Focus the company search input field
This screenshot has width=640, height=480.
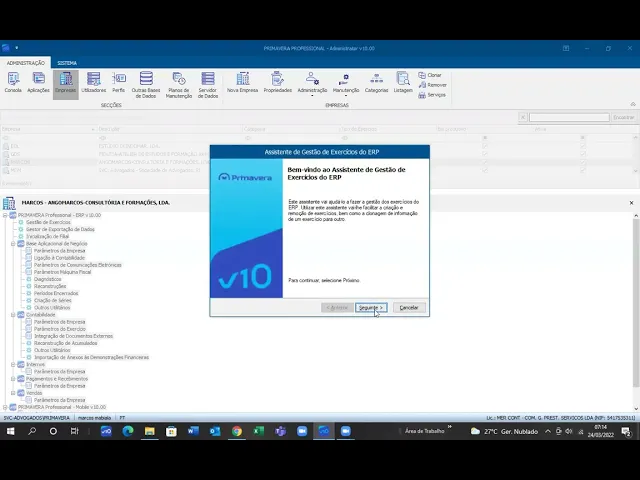(x=569, y=117)
